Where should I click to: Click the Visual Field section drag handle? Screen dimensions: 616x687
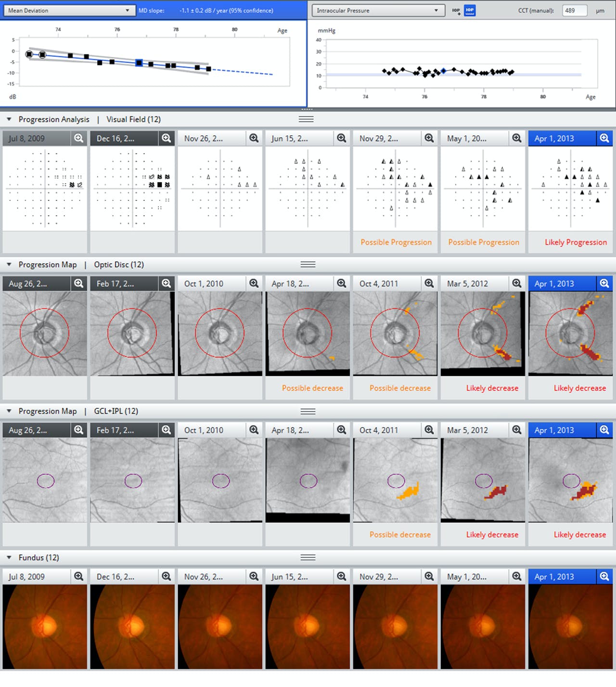[306, 119]
